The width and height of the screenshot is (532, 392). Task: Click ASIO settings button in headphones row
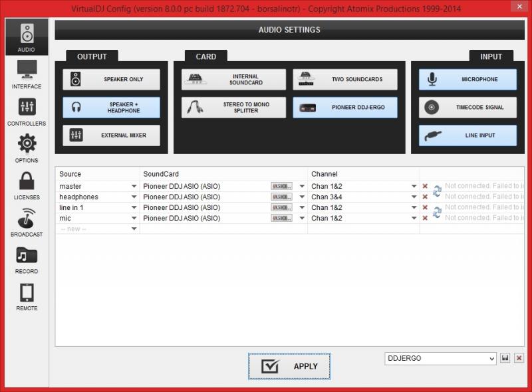pyautogui.click(x=281, y=197)
